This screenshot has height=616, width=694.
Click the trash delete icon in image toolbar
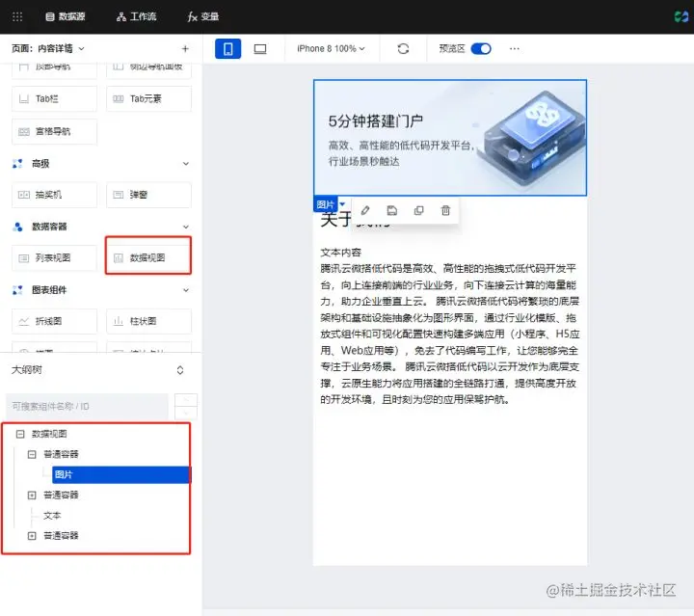tap(445, 211)
